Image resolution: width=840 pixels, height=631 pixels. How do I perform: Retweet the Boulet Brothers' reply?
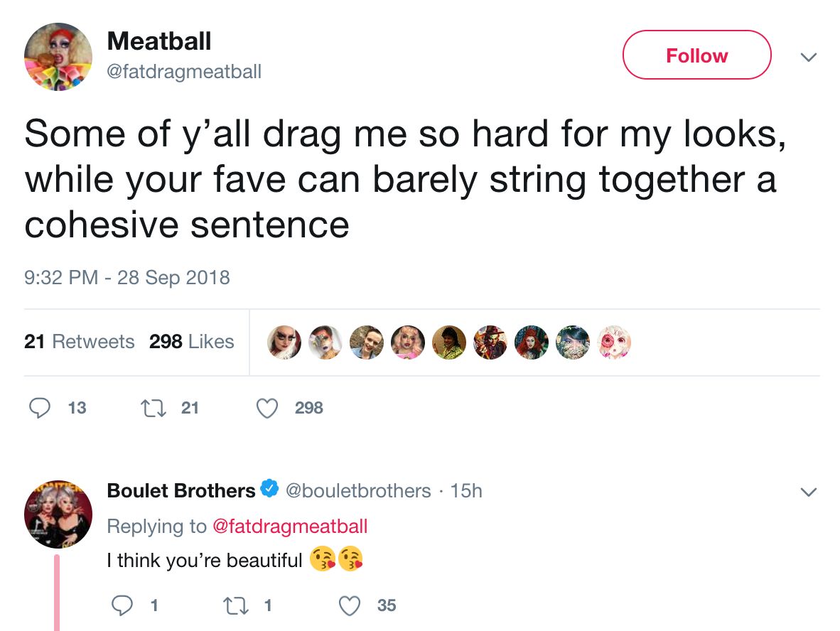pos(236,605)
